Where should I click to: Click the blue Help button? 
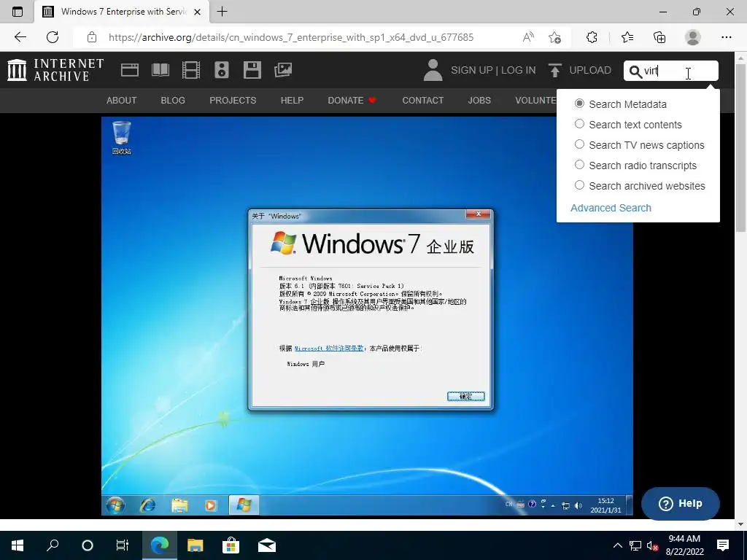point(681,503)
